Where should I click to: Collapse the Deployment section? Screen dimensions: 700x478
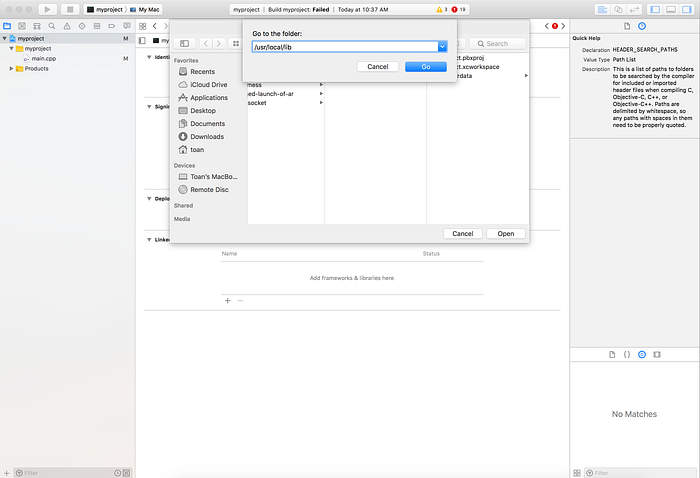[x=149, y=199]
